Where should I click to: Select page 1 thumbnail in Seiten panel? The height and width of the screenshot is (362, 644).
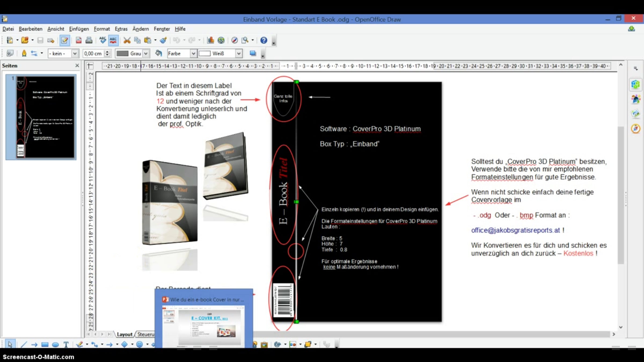45,117
